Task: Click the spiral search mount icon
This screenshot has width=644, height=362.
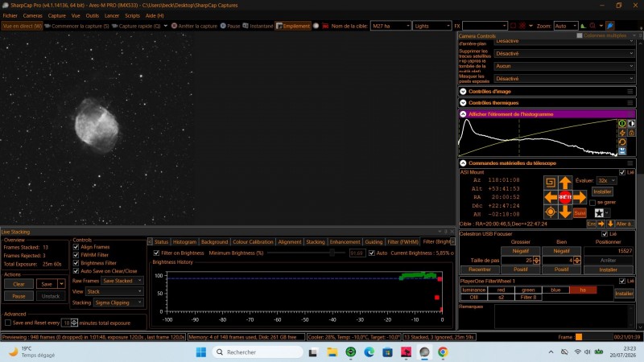Action: [x=551, y=183]
